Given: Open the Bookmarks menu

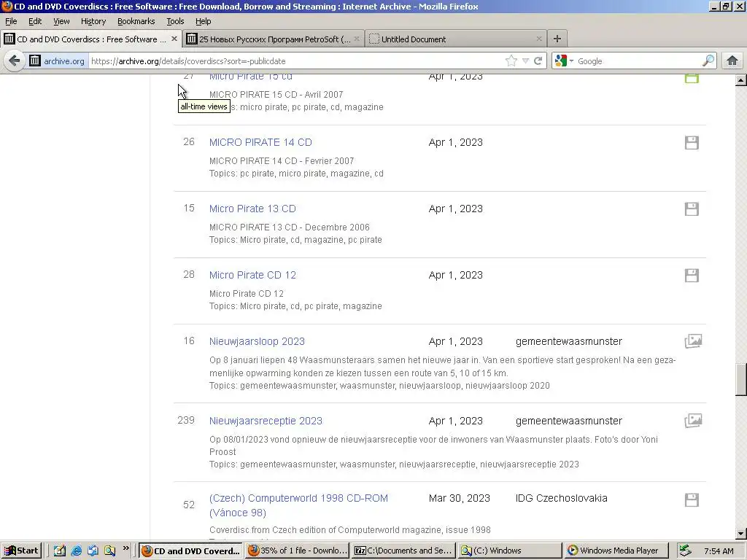Looking at the screenshot, I should click(x=136, y=21).
